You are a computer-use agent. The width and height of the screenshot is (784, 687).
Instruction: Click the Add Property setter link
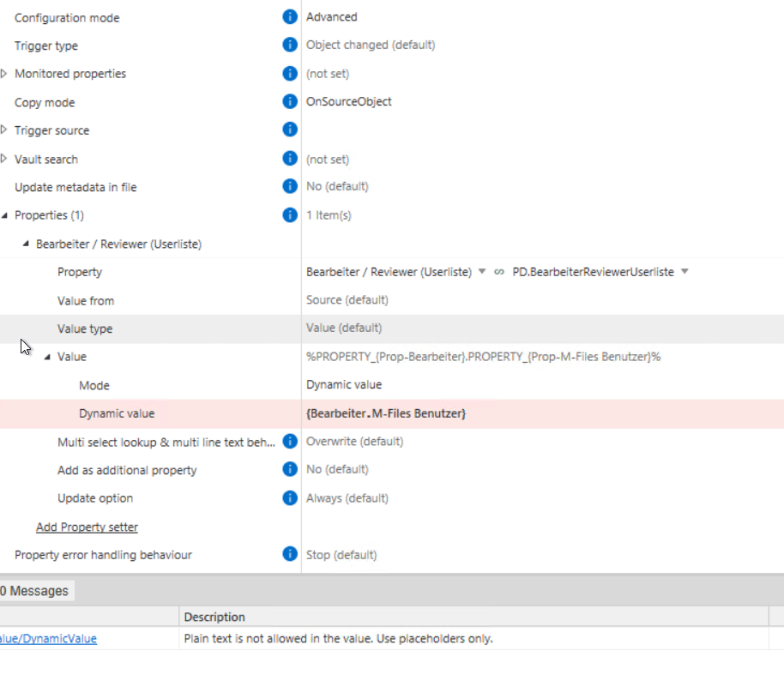87,527
